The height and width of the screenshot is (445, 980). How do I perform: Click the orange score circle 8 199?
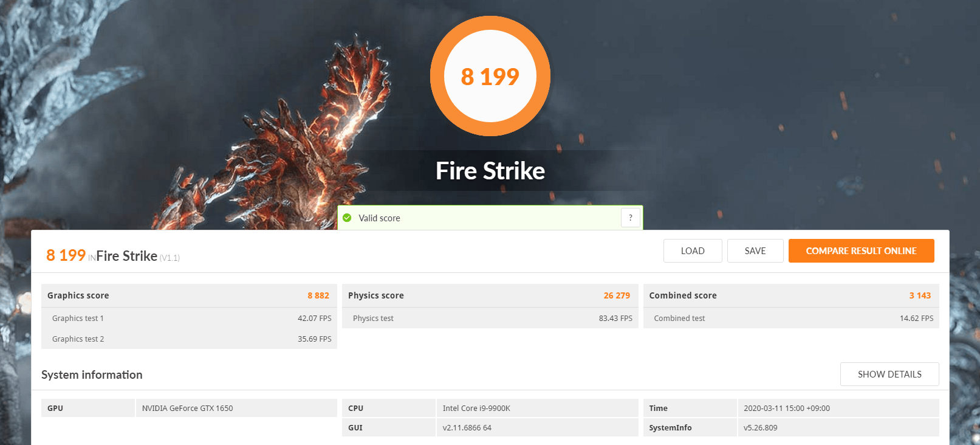pyautogui.click(x=490, y=76)
